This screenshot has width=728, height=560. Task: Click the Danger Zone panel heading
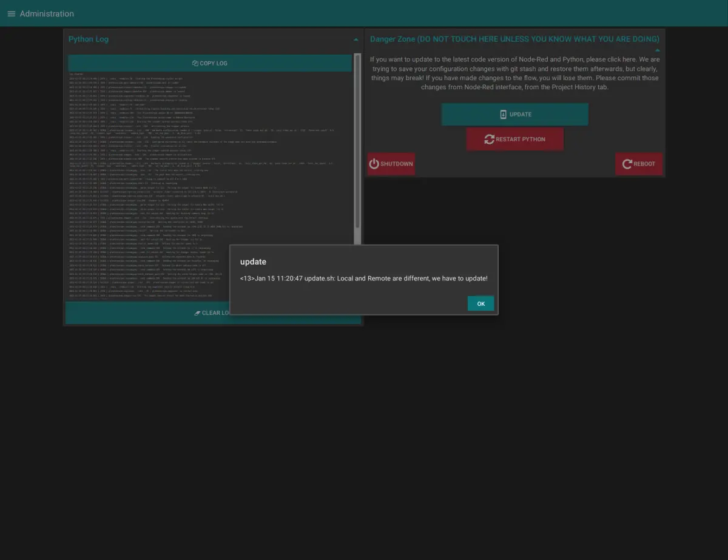[x=514, y=39]
